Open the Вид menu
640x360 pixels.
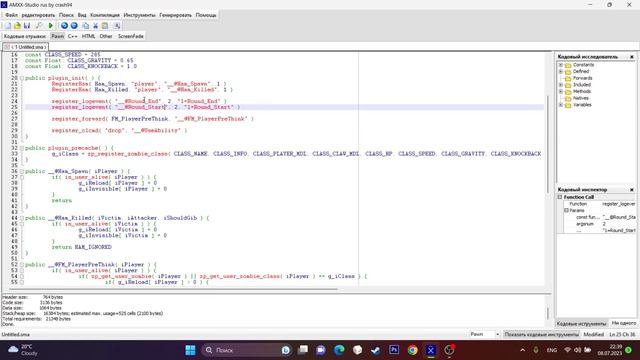coord(82,15)
